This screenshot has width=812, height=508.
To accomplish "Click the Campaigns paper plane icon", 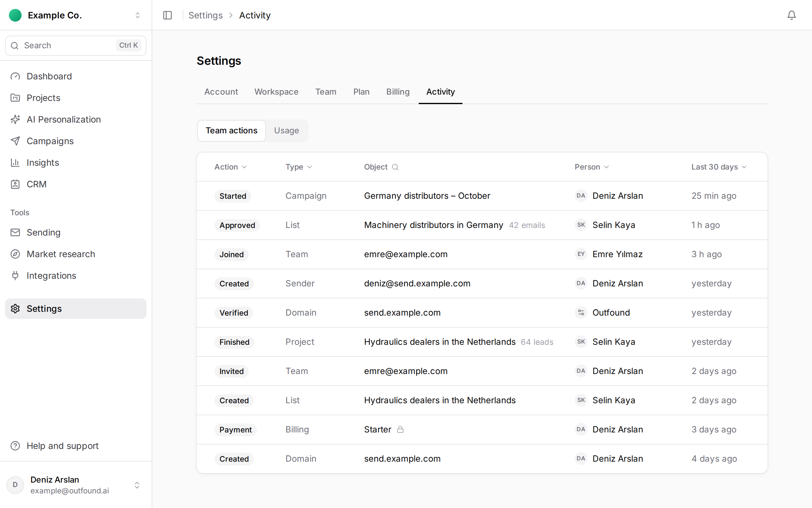I will point(15,141).
